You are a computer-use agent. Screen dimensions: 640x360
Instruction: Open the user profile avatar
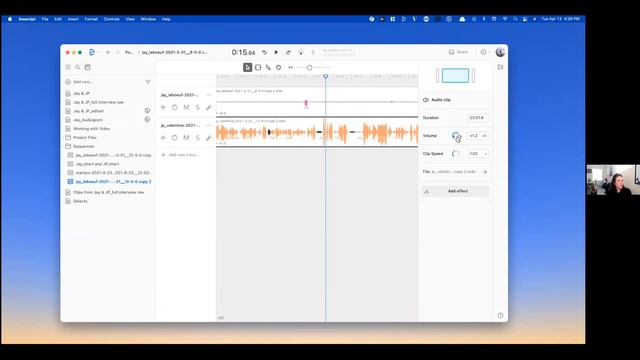point(500,52)
